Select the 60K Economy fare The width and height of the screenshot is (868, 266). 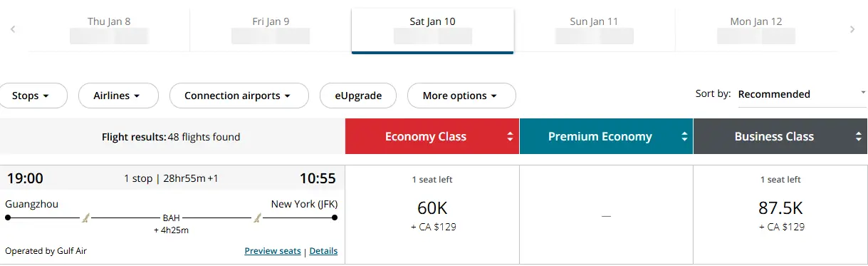coord(432,215)
